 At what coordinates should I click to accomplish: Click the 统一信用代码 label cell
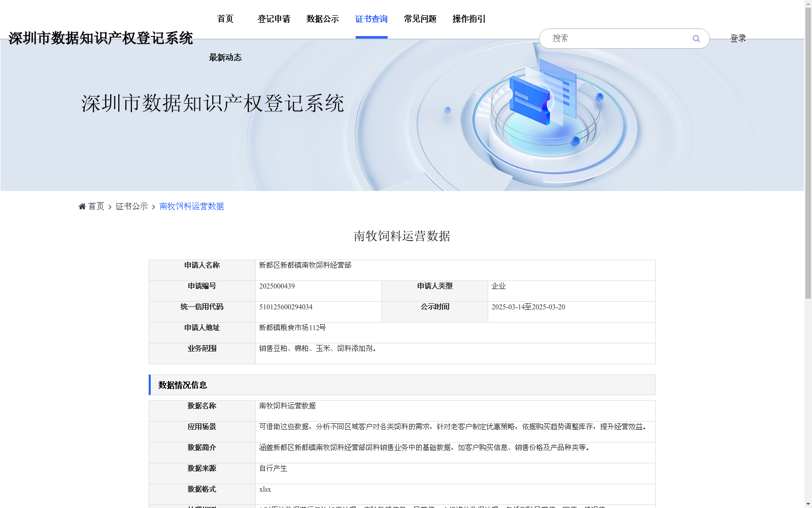[x=202, y=311]
